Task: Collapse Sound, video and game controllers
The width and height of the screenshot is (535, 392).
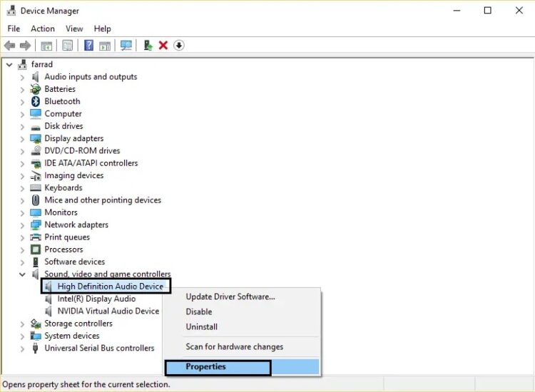Action: pos(22,274)
